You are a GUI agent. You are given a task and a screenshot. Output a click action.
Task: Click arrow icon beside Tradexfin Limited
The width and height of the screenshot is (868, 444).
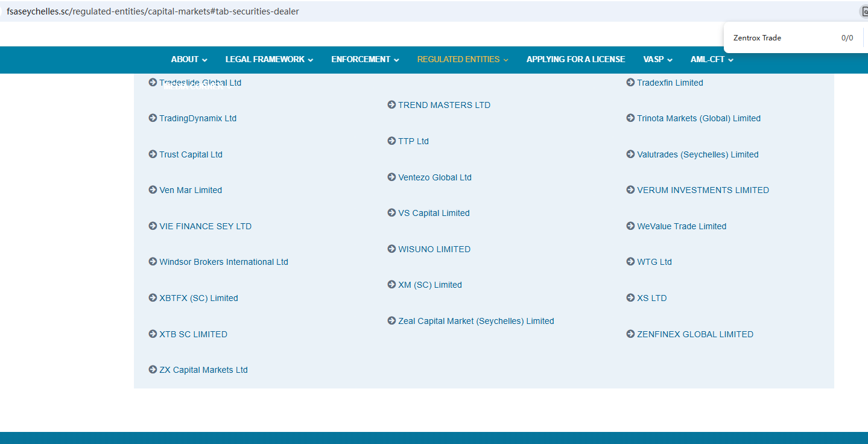[x=630, y=83]
